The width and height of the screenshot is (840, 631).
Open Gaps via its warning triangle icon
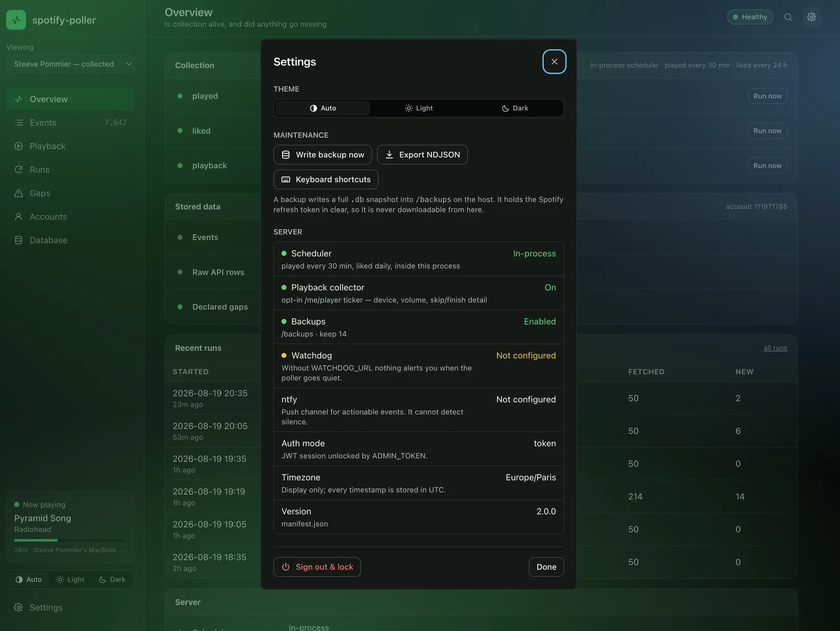click(19, 193)
